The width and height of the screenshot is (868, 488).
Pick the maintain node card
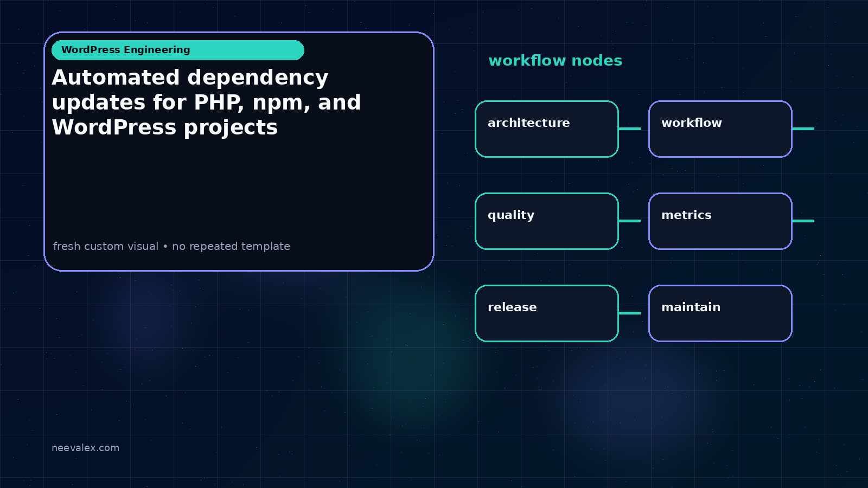coord(720,313)
